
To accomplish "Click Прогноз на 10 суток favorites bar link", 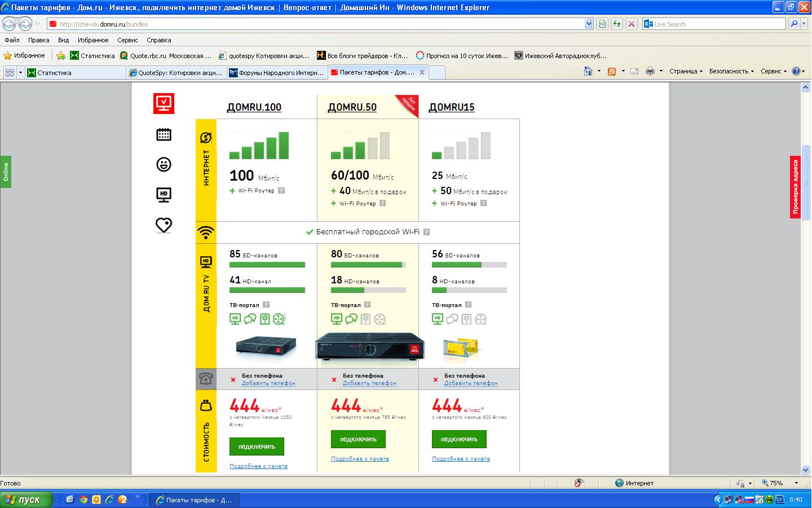I will click(x=462, y=55).
